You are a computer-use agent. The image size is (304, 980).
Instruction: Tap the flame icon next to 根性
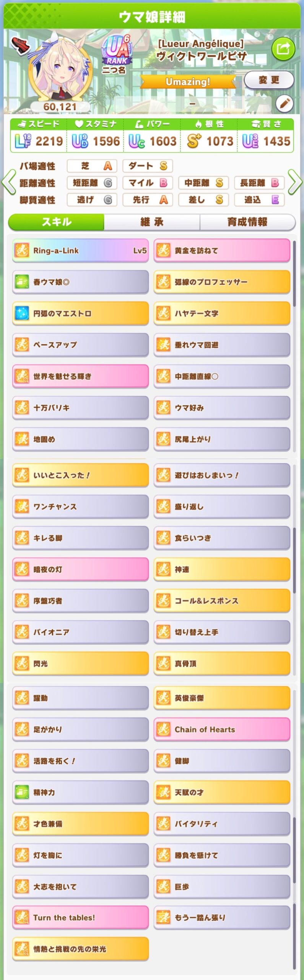point(197,123)
